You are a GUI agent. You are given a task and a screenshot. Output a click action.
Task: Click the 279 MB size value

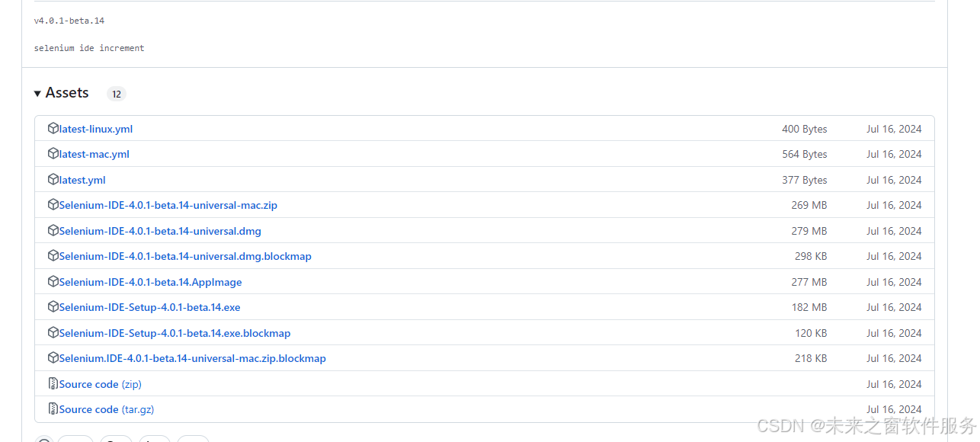(x=809, y=231)
